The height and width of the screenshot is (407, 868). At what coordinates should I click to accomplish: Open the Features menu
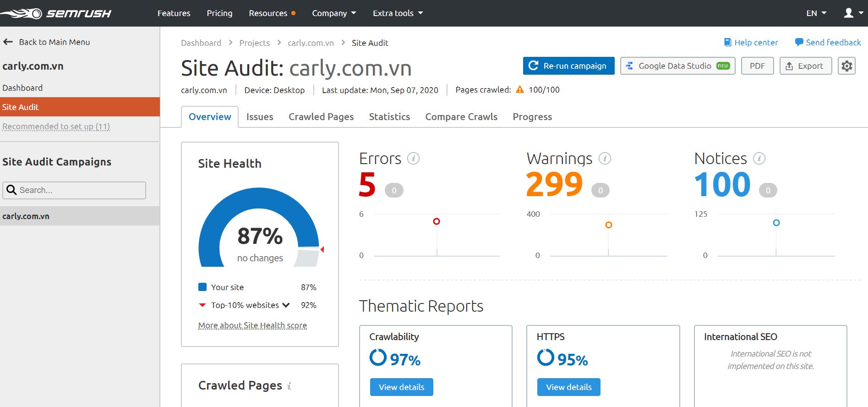tap(174, 13)
